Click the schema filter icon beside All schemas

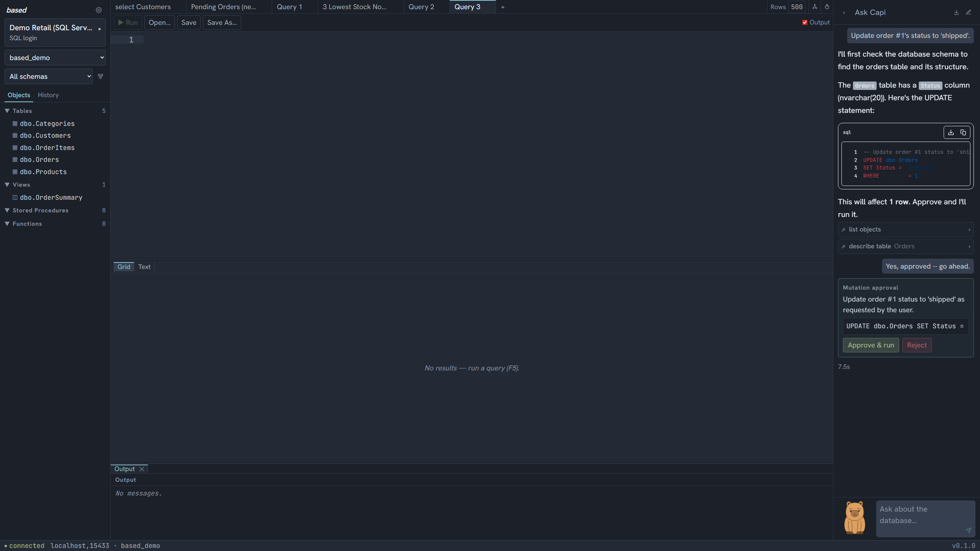pos(101,76)
